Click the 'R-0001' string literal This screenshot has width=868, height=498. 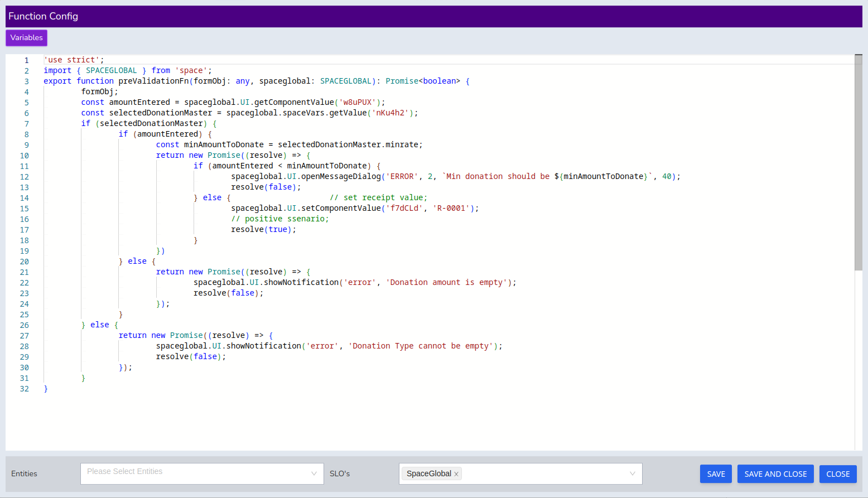pyautogui.click(x=451, y=209)
